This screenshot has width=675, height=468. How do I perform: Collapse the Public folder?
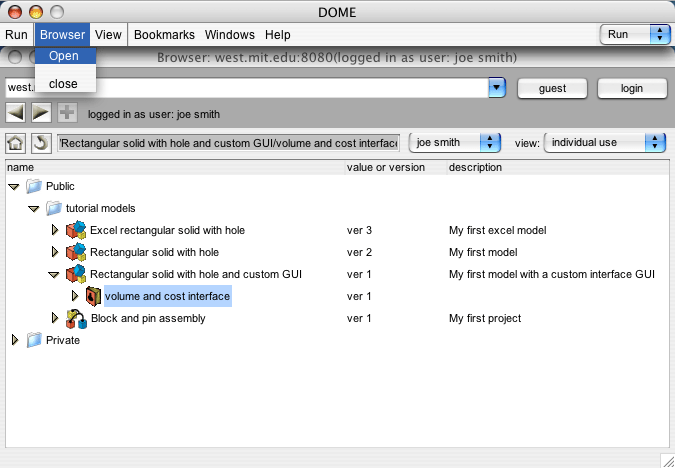[14, 187]
